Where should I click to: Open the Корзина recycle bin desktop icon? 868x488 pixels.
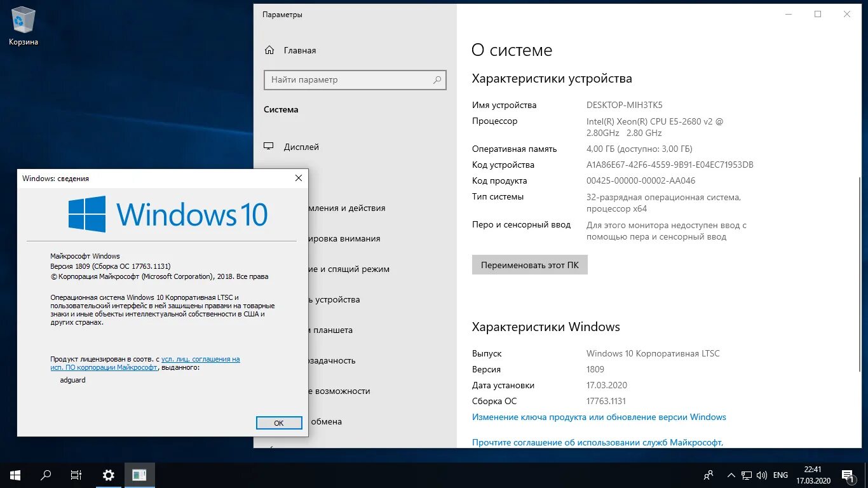pos(24,26)
